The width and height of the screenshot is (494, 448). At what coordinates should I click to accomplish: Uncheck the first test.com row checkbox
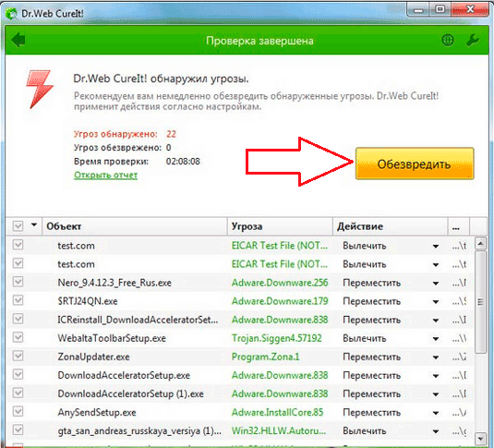(x=18, y=245)
